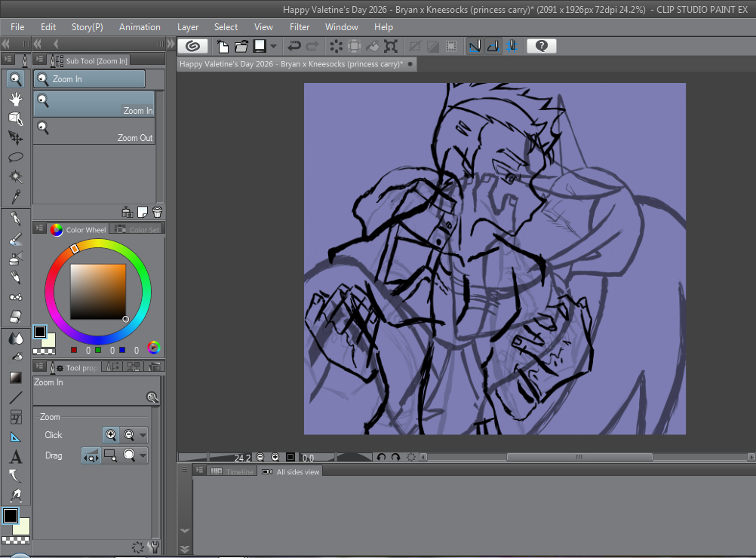Image resolution: width=756 pixels, height=558 pixels.
Task: Select the Eraser tool
Action: tap(16, 317)
